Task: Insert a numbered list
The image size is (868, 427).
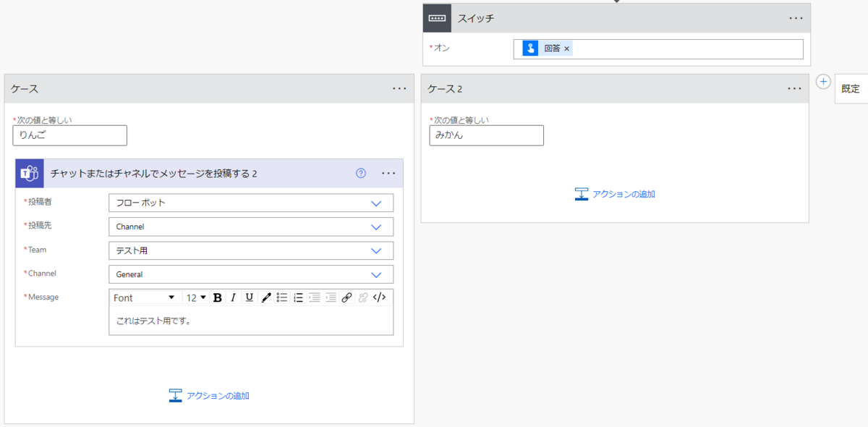Action: (x=298, y=297)
